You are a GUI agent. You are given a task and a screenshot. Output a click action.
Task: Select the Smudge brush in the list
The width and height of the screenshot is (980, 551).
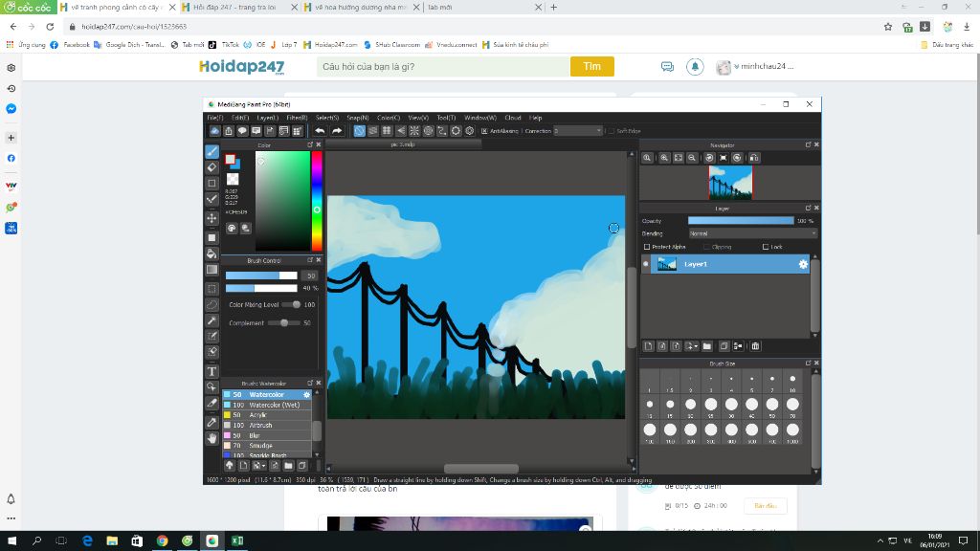[267, 446]
